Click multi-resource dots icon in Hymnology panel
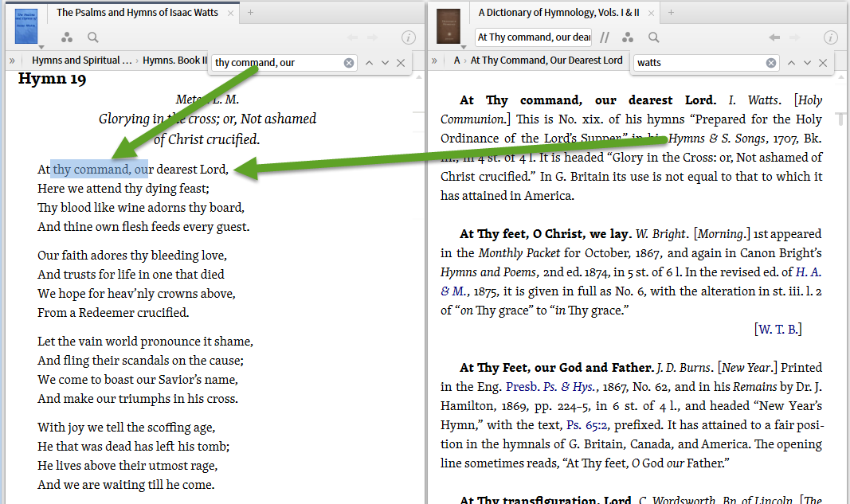Image resolution: width=850 pixels, height=504 pixels. [x=628, y=37]
